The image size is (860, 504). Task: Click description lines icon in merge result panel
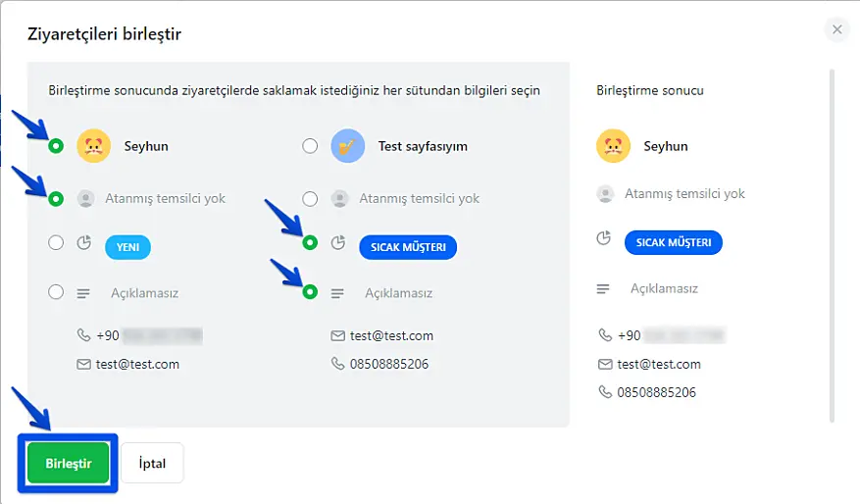(604, 289)
